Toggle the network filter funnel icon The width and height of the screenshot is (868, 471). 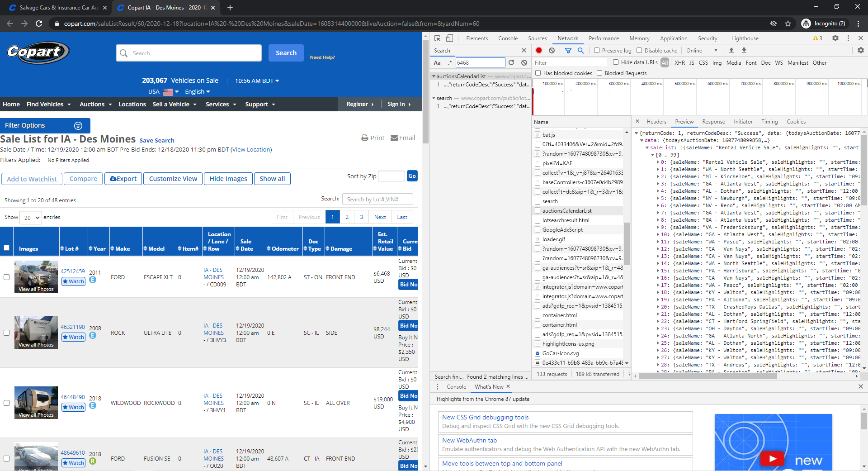tap(568, 51)
